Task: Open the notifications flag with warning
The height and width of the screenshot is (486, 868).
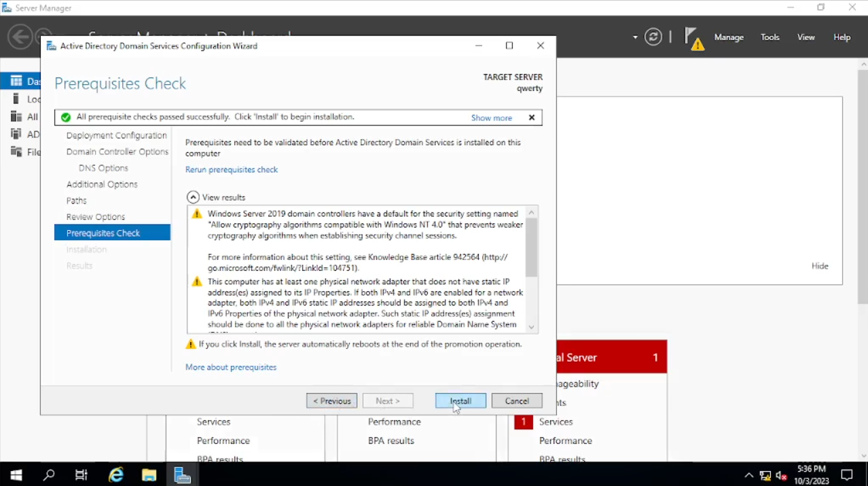Action: [x=693, y=38]
